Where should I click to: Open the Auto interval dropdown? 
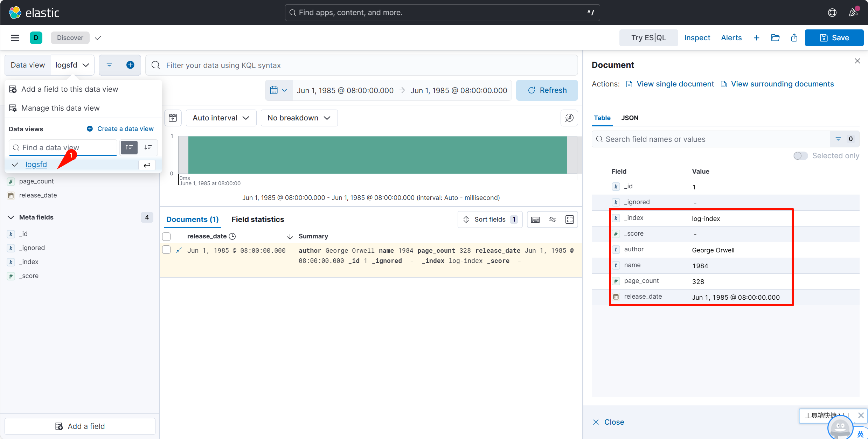pyautogui.click(x=221, y=118)
